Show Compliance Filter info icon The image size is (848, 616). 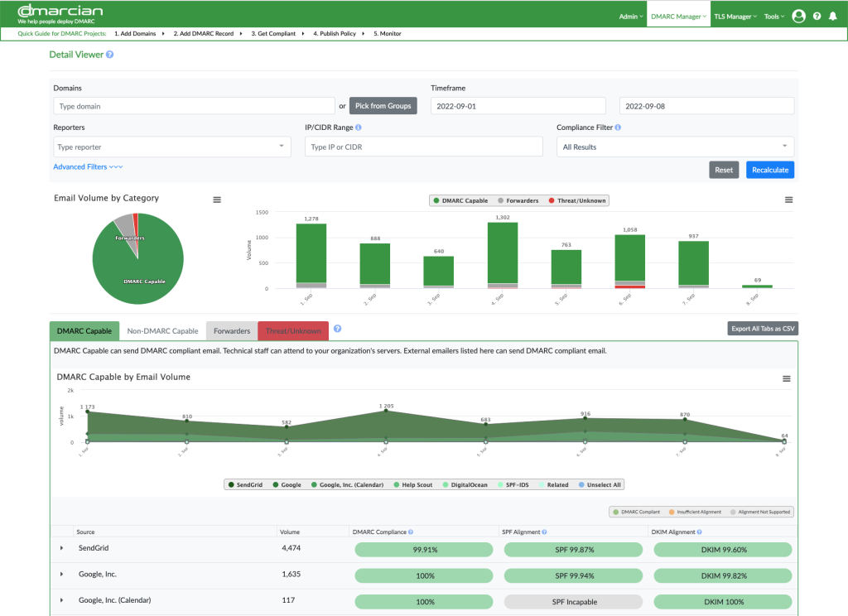[x=618, y=128]
